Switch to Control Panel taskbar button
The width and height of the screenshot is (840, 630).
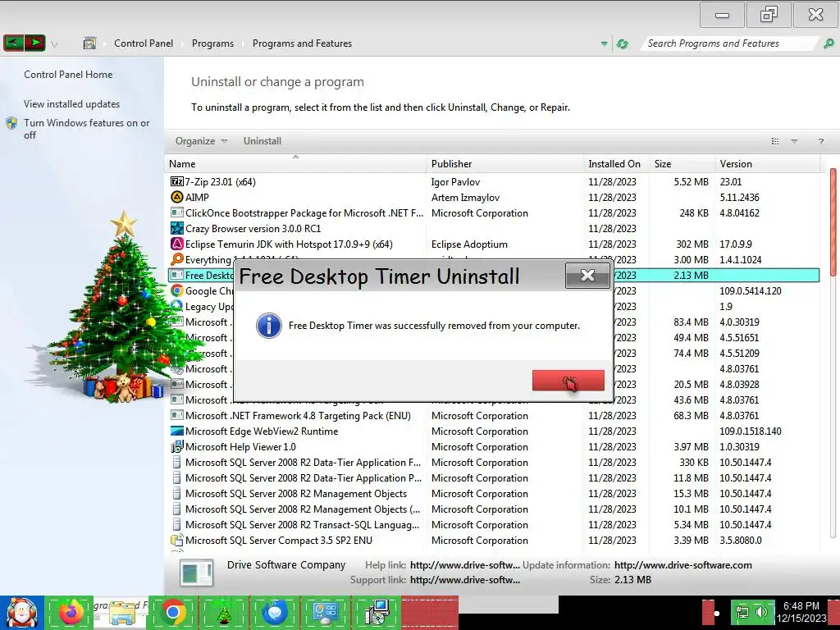pos(325,612)
